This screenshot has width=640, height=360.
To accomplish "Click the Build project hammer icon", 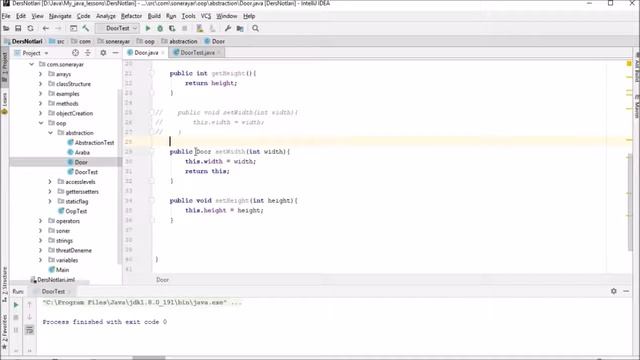I will (86, 29).
